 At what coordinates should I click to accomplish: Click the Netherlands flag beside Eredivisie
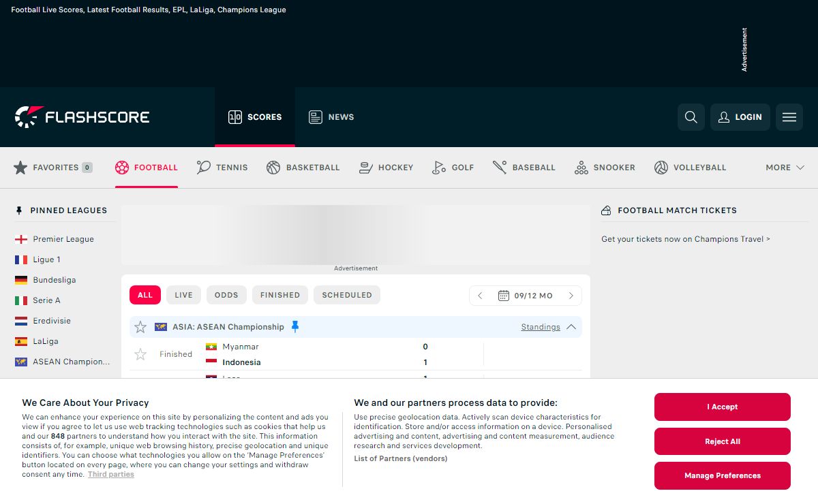coord(21,321)
